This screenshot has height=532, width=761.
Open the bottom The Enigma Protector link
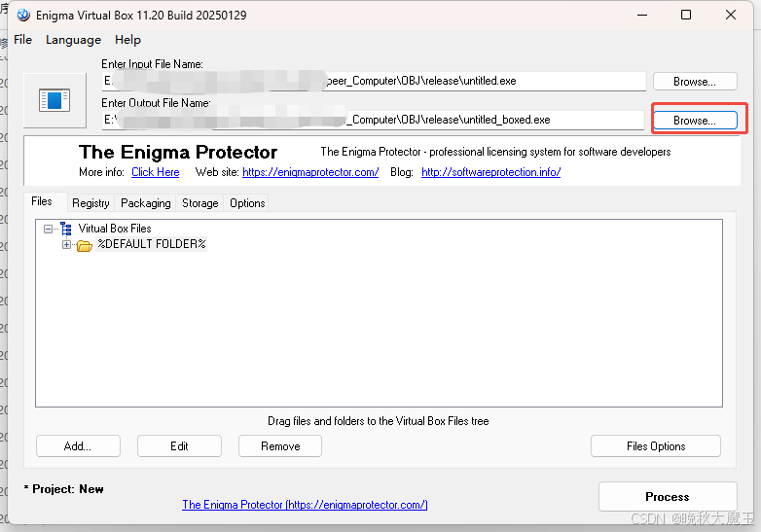coord(305,505)
